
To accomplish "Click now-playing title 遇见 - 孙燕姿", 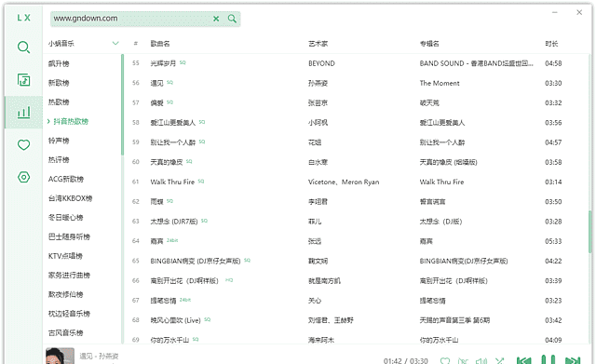I will 99,356.
